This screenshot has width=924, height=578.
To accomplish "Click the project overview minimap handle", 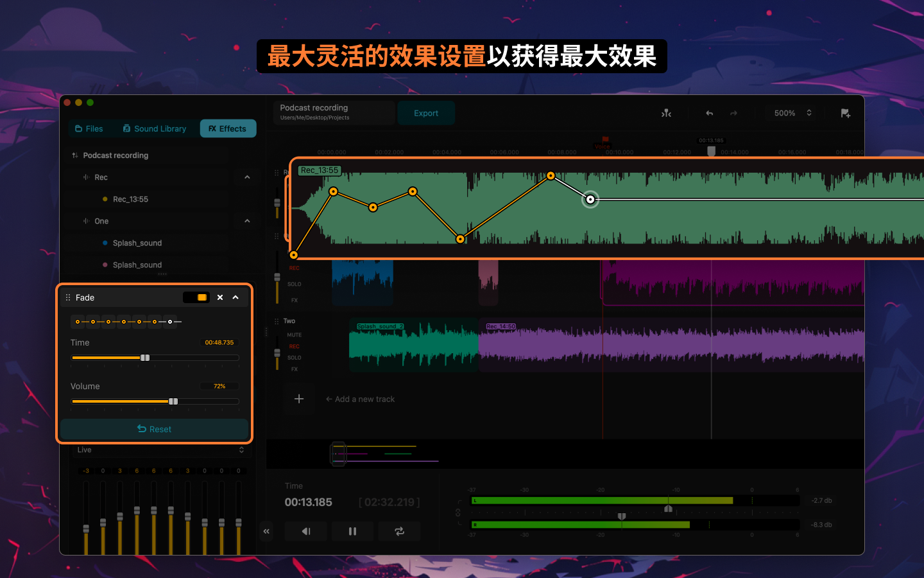I will pos(338,454).
